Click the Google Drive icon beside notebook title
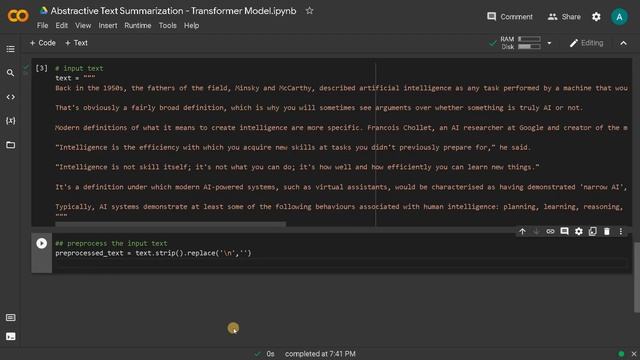The width and height of the screenshot is (640, 360). [x=43, y=11]
